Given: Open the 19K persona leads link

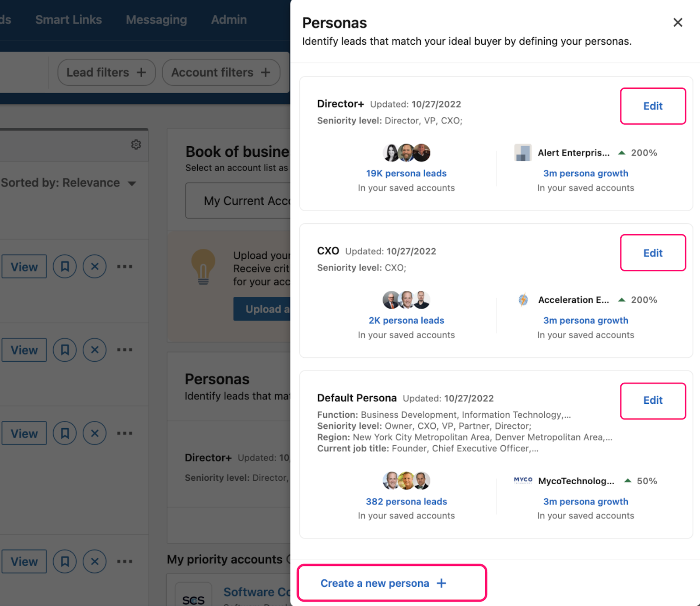Looking at the screenshot, I should coord(406,173).
